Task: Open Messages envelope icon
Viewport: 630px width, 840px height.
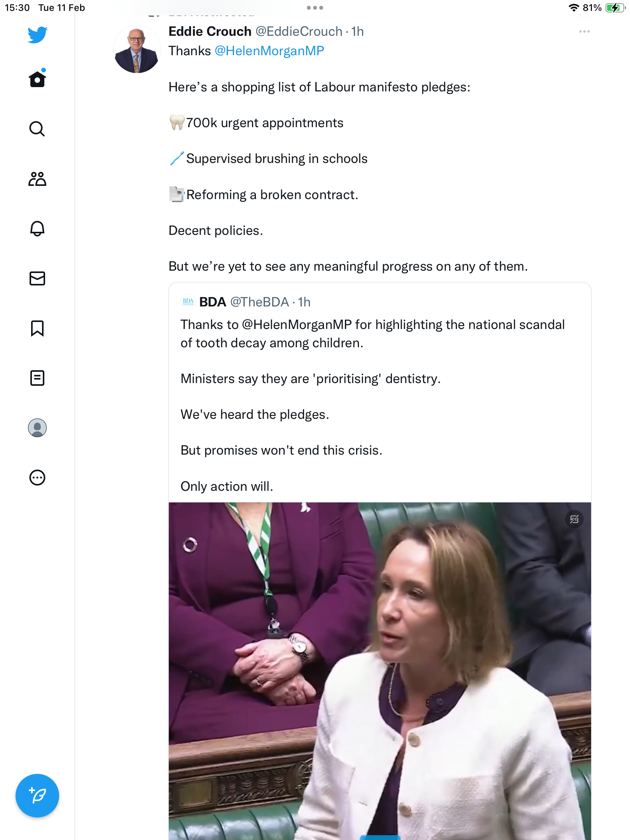Action: 37,278
